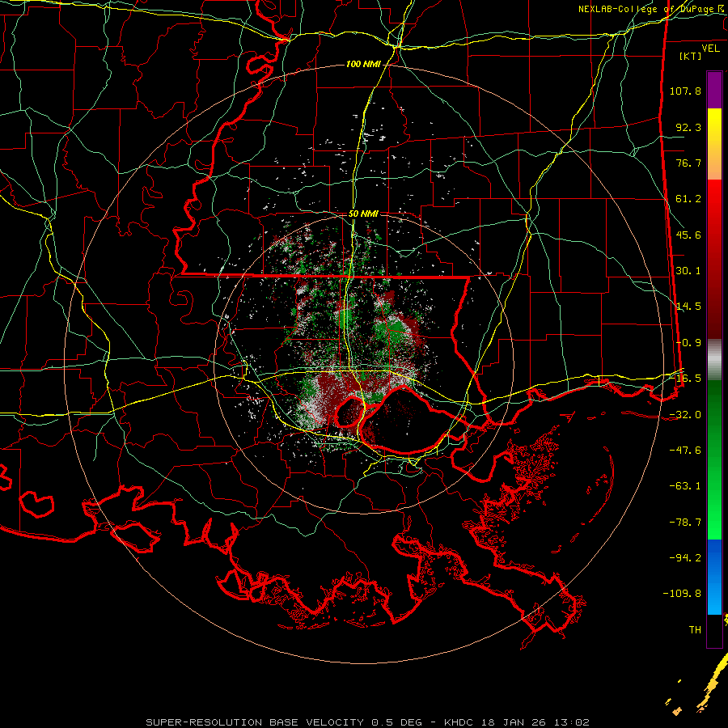The height and width of the screenshot is (728, 728).
Task: Click the 92.3 legend value
Action: click(688, 127)
